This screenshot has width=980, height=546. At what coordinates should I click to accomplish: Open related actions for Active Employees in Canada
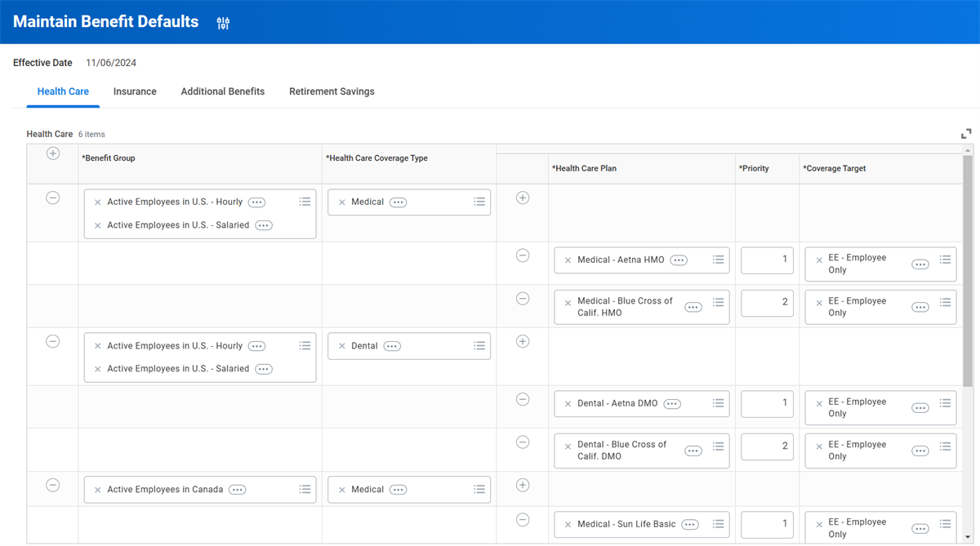tap(237, 490)
